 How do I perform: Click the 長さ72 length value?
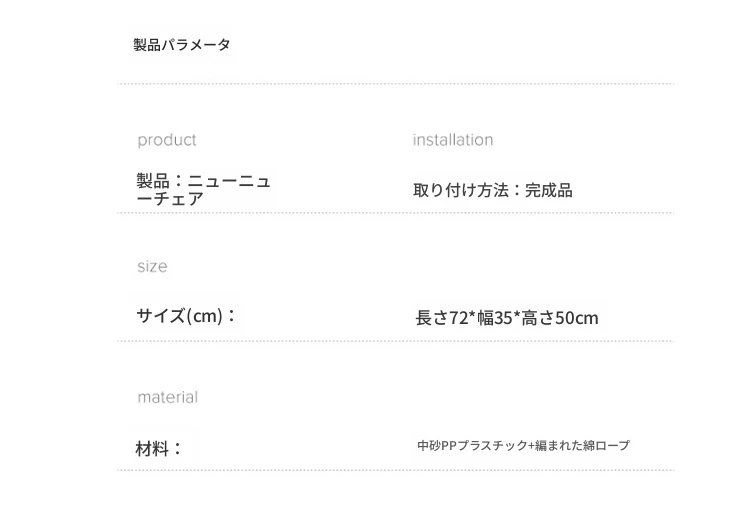pyautogui.click(x=441, y=318)
